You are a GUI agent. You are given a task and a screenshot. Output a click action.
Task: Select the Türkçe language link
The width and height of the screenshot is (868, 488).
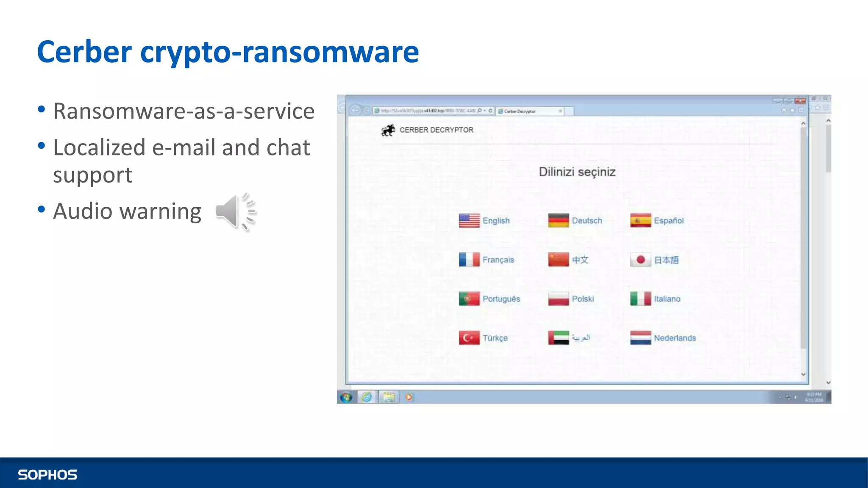(495, 338)
